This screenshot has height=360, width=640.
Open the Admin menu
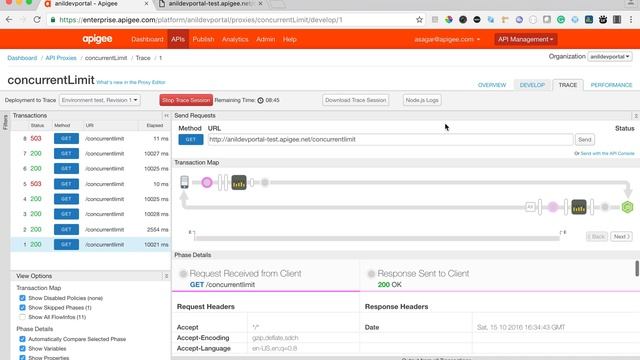coord(265,39)
